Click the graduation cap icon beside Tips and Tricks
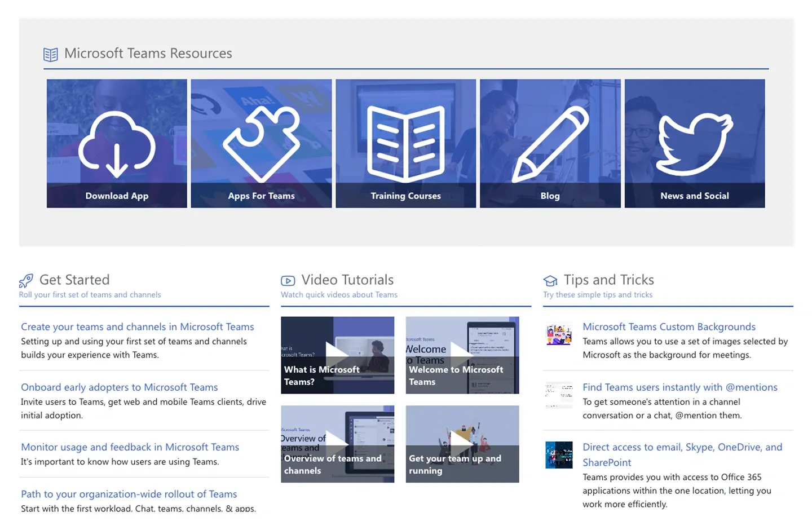The width and height of the screenshot is (812, 530). 550,280
